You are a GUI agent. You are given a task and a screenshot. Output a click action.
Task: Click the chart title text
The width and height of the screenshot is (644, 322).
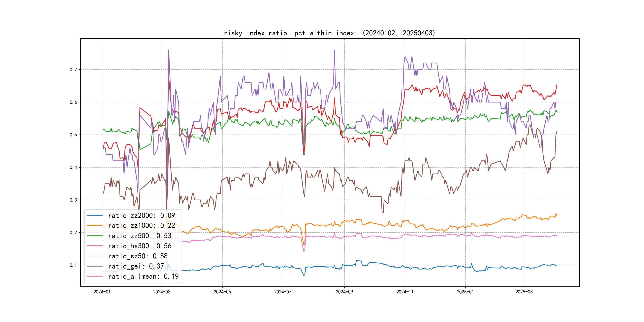[329, 33]
